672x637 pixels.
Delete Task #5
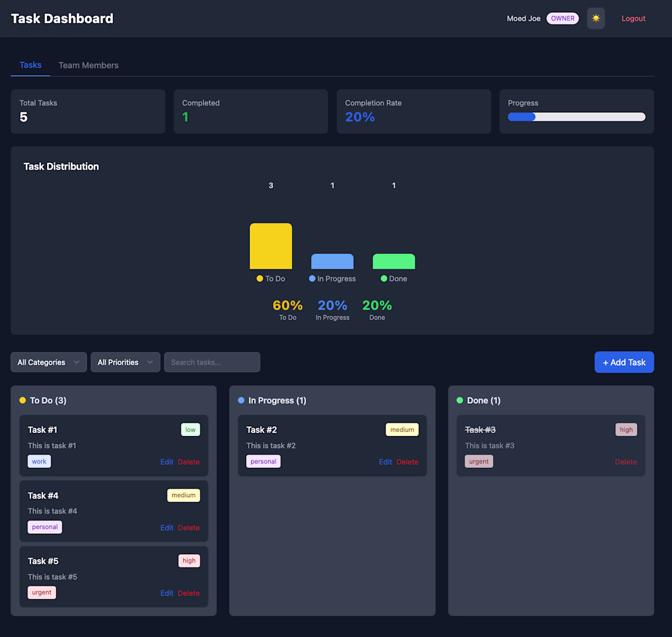pos(189,593)
